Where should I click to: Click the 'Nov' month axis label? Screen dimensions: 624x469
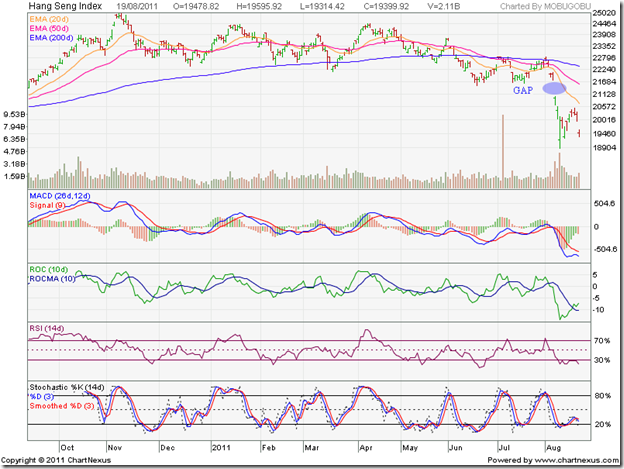[x=115, y=448]
